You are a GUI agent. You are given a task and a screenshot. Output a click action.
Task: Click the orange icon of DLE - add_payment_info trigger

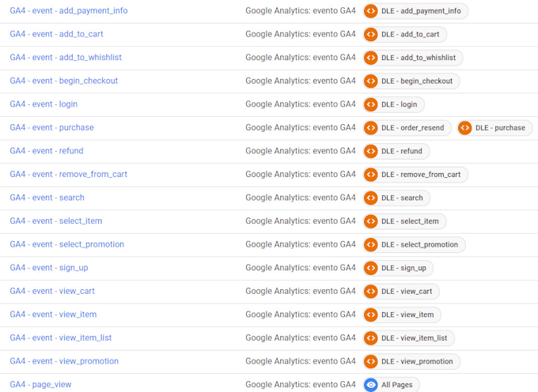(x=371, y=11)
